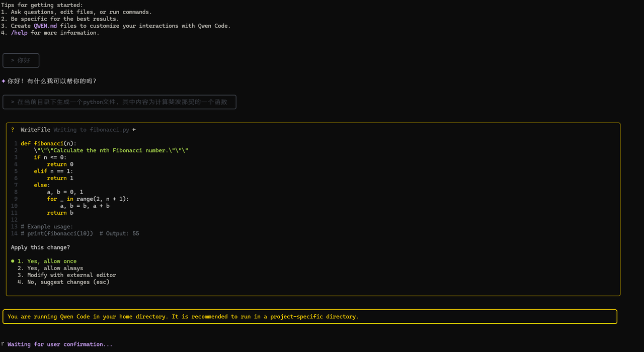The image size is (644, 352).
Task: Click the return 0 line
Action: (60, 164)
